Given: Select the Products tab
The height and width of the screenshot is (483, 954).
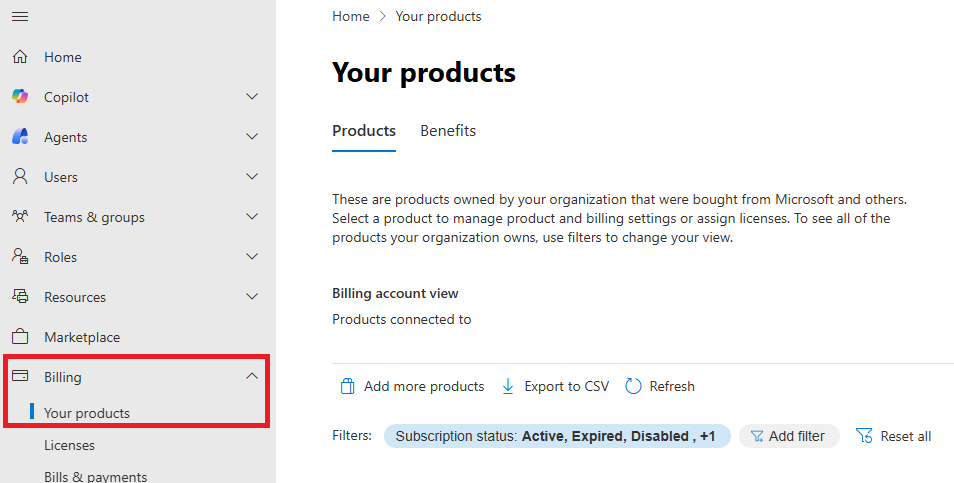Looking at the screenshot, I should (364, 131).
